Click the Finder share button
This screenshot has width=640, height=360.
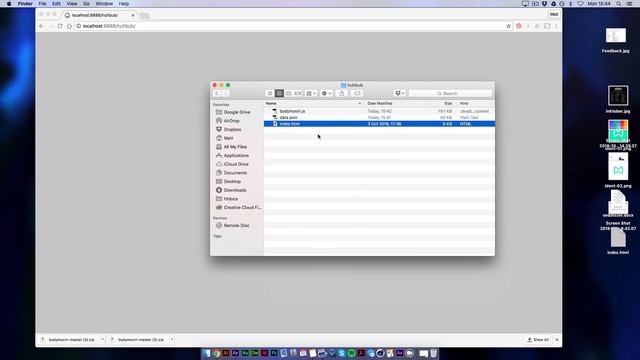click(342, 93)
